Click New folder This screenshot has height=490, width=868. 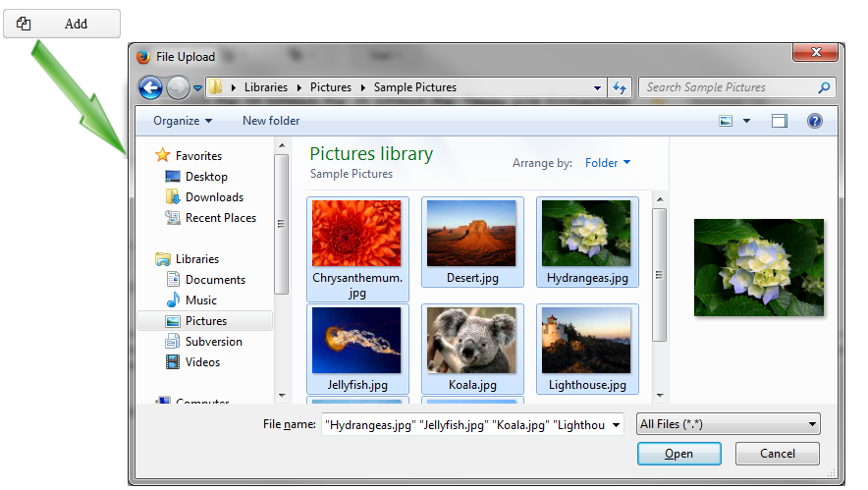tap(271, 121)
